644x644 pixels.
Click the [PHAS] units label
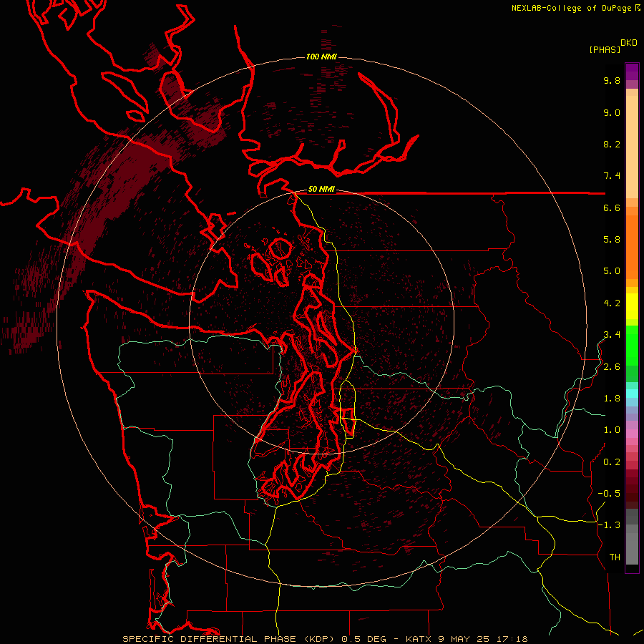click(605, 50)
